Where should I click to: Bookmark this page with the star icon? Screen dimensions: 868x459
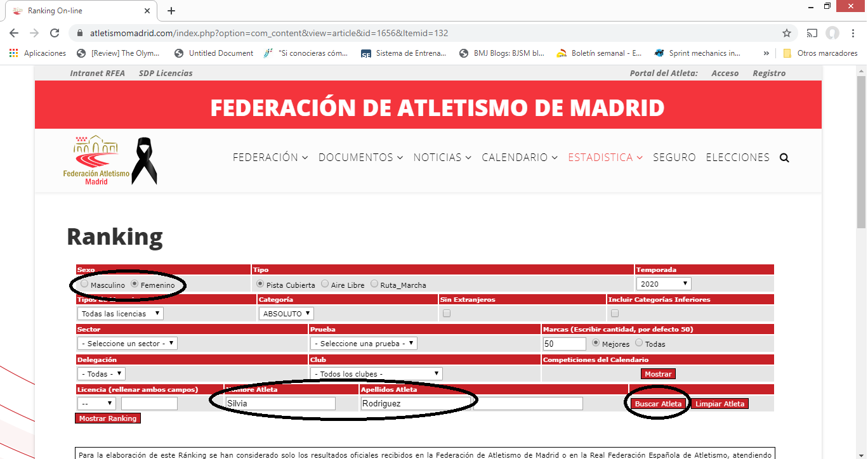coord(787,33)
